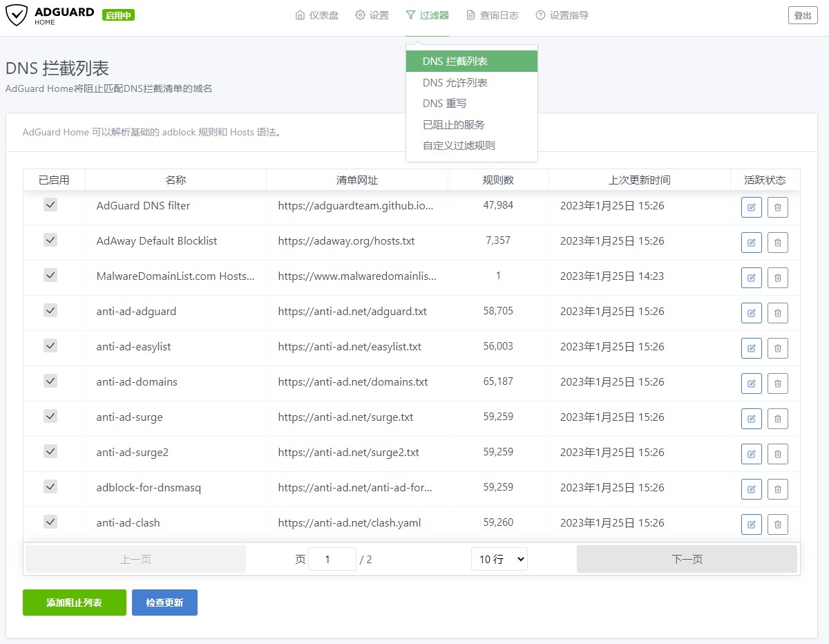Screen dimensions: 829x644
Task: Select DNS 拦截列表 menu entry
Action: click(472, 61)
